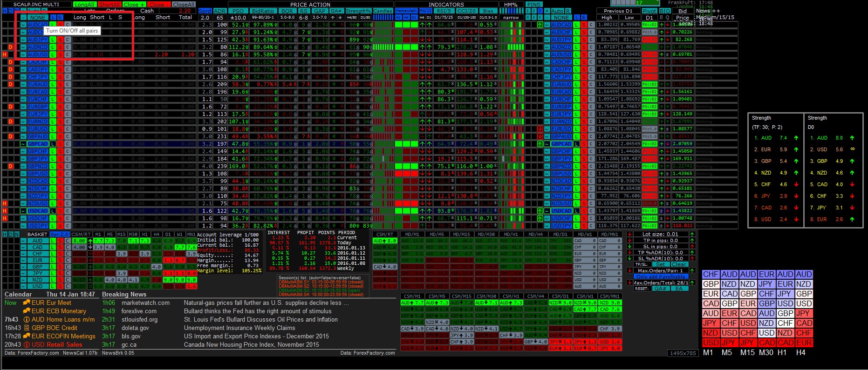Click the red down pin arrow on EURUSD row

pos(540,129)
